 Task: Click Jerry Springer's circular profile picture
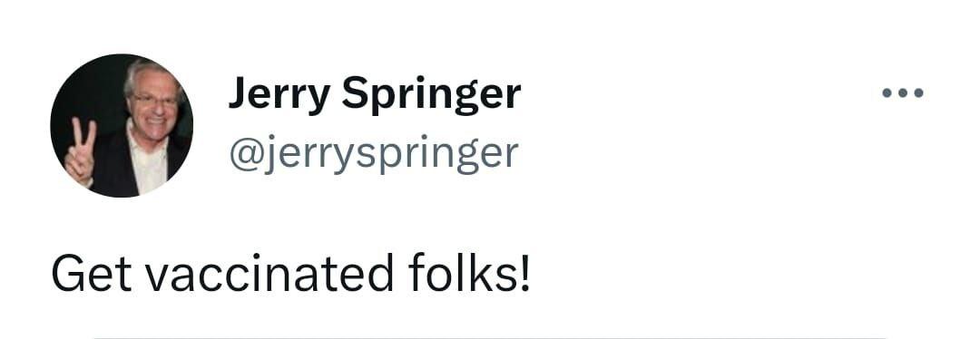click(x=122, y=125)
